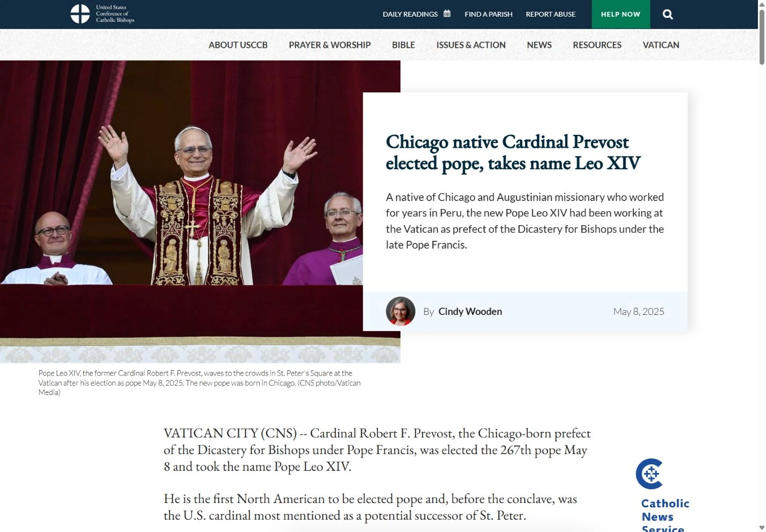Click the May 8, 2025 date
This screenshot has height=532, width=766.
639,312
